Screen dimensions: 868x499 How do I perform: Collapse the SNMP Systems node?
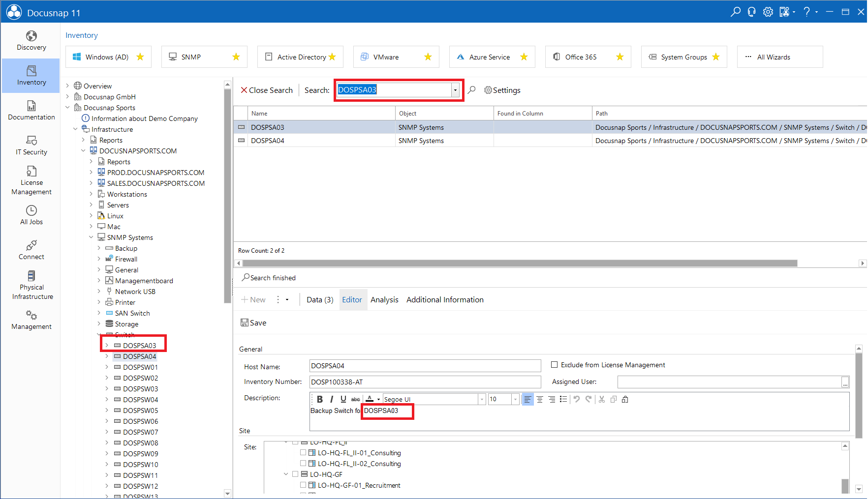[x=91, y=237]
